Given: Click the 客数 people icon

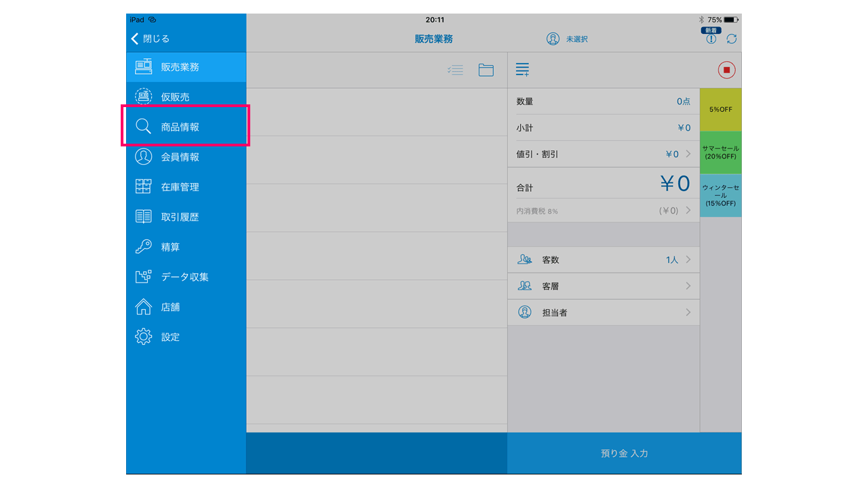Looking at the screenshot, I should [x=524, y=260].
